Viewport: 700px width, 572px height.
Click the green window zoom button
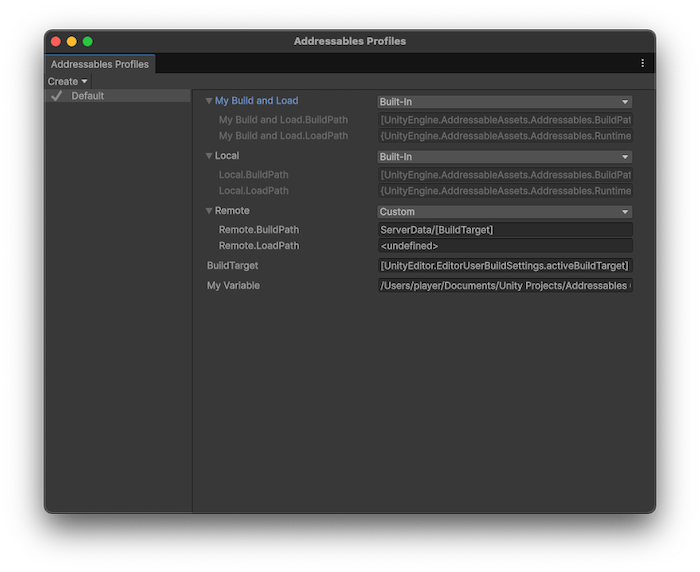87,41
